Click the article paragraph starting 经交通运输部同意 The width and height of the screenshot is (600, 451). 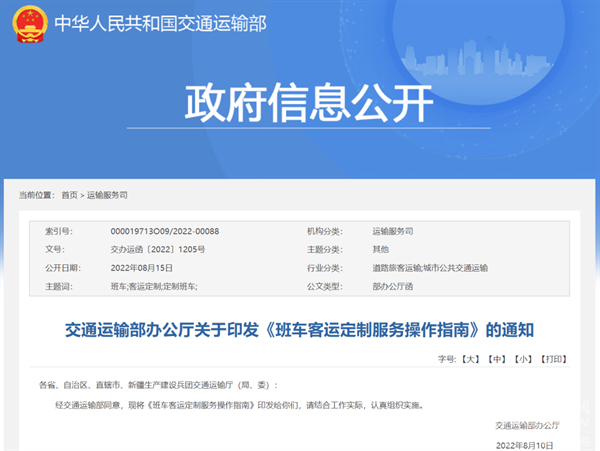[240, 405]
